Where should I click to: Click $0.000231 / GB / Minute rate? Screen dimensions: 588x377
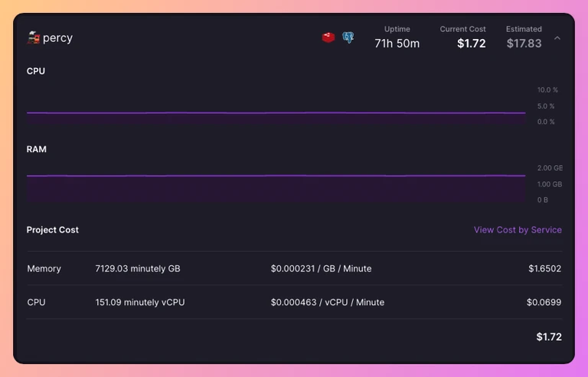pyautogui.click(x=321, y=268)
